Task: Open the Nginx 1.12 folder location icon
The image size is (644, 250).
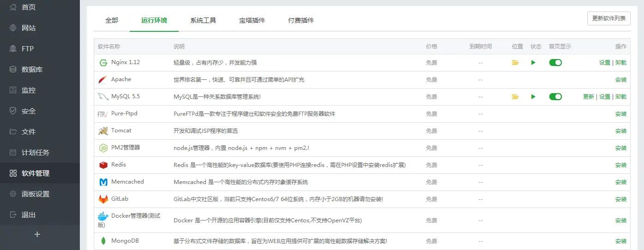Action: (x=515, y=63)
